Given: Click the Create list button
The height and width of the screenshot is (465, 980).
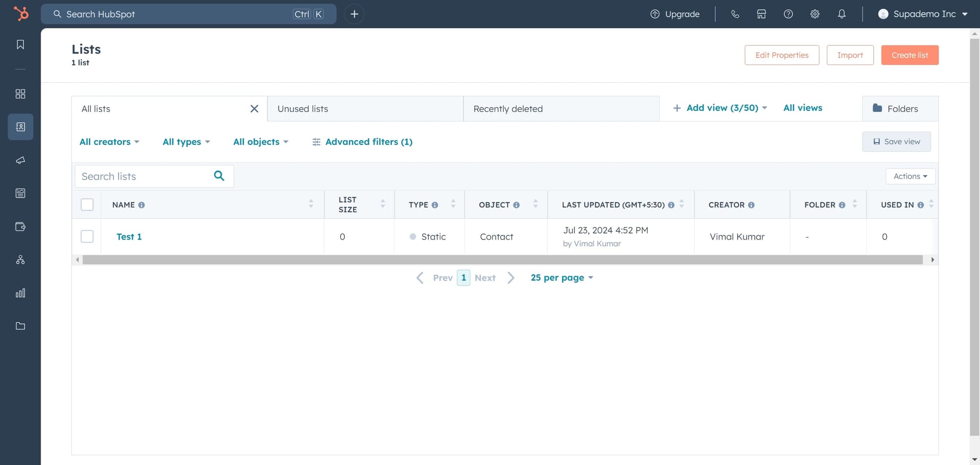Looking at the screenshot, I should point(909,55).
